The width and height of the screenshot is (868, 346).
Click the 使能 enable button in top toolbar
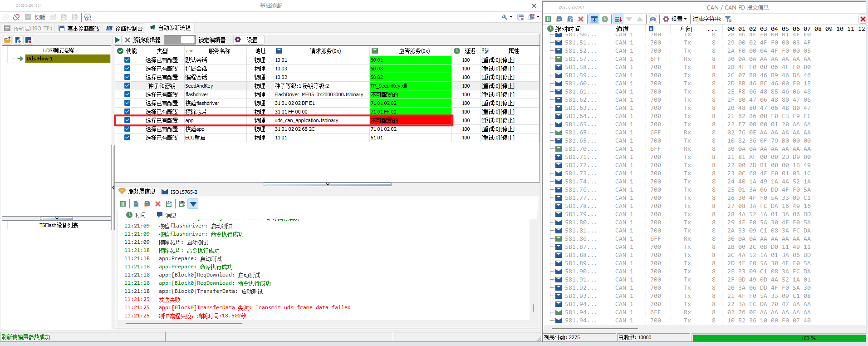[35, 17]
